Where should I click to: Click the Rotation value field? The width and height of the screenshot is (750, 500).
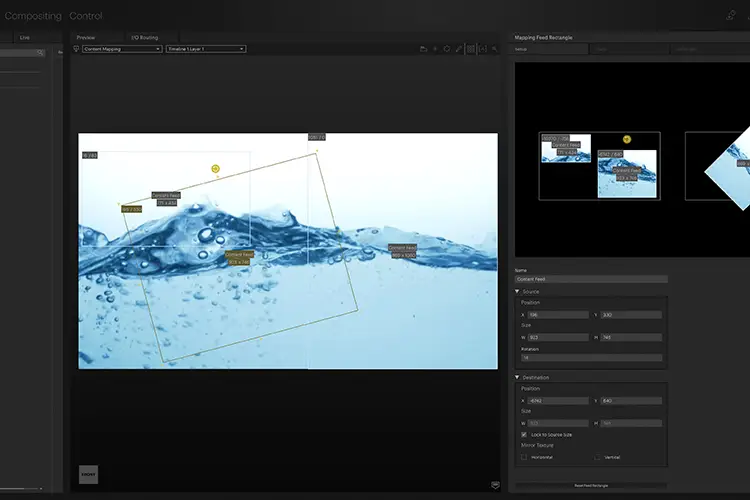click(x=592, y=357)
